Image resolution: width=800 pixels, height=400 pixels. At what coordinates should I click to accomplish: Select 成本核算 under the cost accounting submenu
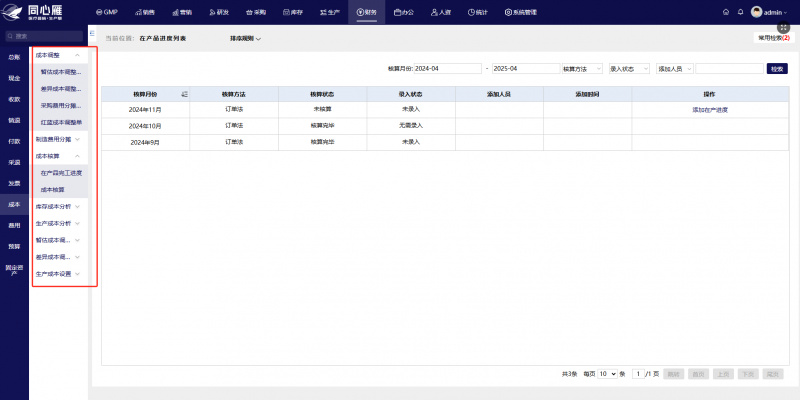(53, 190)
